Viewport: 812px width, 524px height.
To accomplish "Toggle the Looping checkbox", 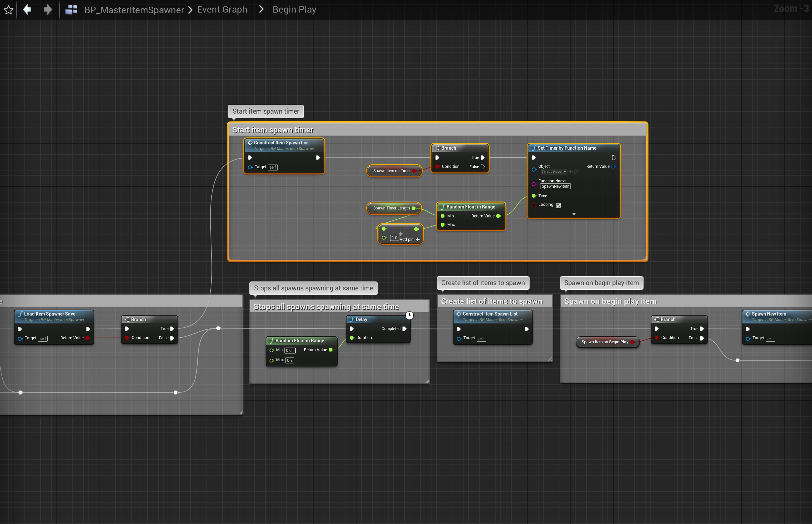I will 558,205.
